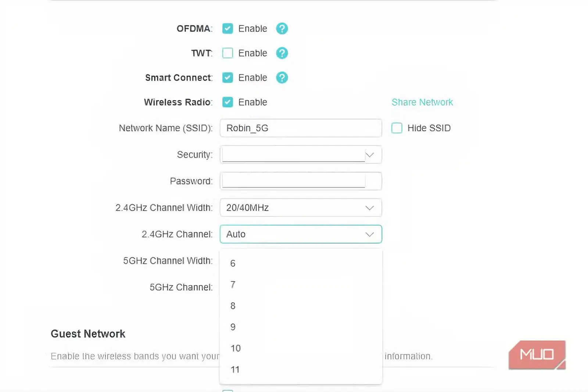588x392 pixels.
Task: Select channel 7 from the list
Action: [301, 285]
